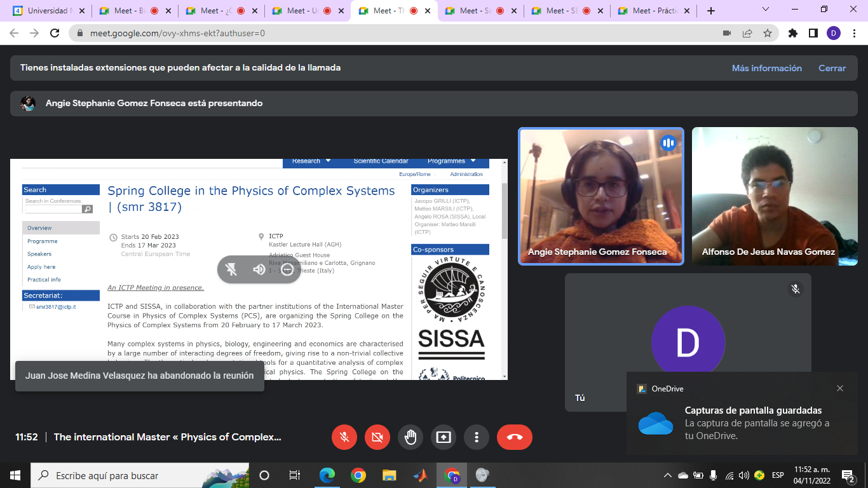Open the Chrome extensions puzzle icon
Viewport: 868px width, 488px height.
(792, 33)
